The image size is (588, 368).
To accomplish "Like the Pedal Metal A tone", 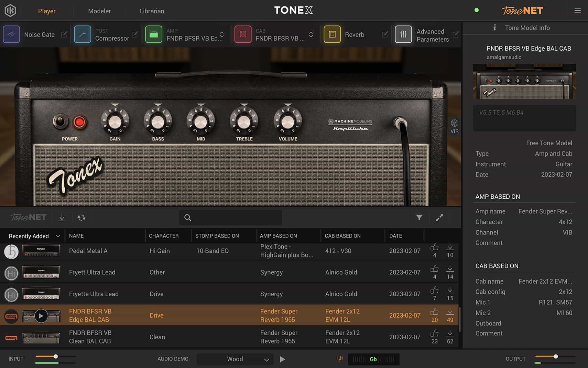I will [435, 247].
